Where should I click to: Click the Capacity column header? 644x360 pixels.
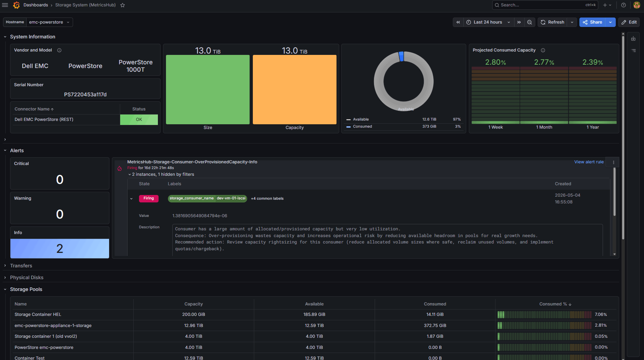click(x=194, y=304)
